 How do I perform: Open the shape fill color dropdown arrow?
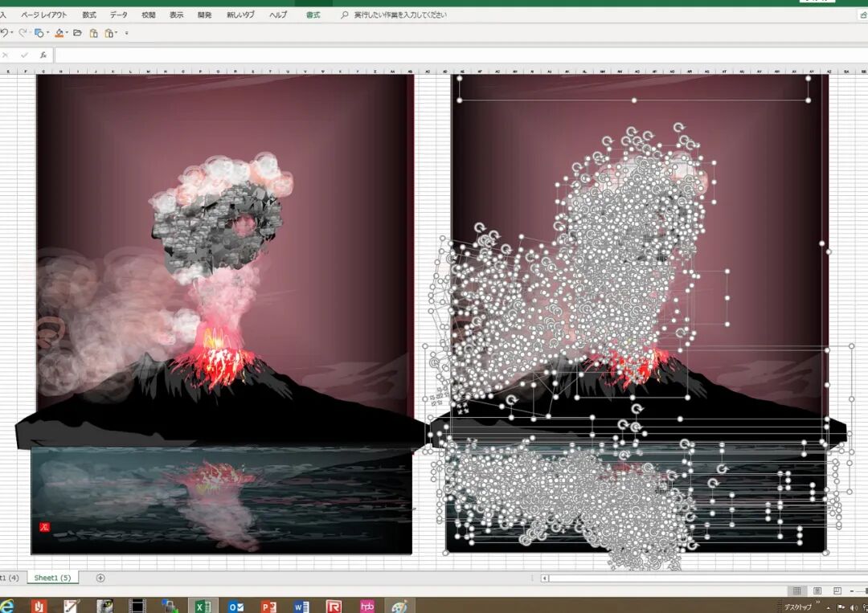67,32
